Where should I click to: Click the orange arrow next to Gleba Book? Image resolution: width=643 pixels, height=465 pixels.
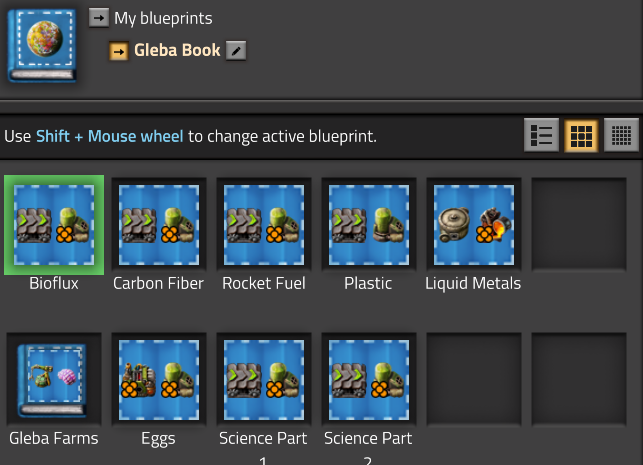pyautogui.click(x=119, y=51)
